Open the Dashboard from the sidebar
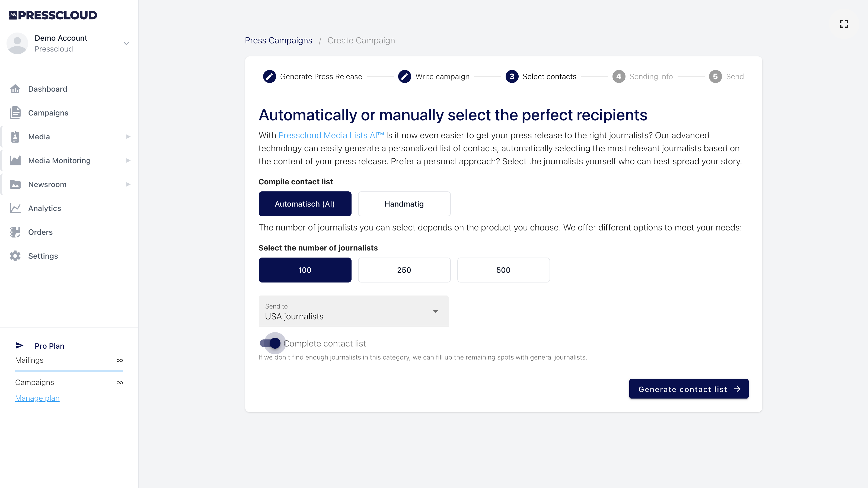Image resolution: width=868 pixels, height=488 pixels. (x=15, y=89)
